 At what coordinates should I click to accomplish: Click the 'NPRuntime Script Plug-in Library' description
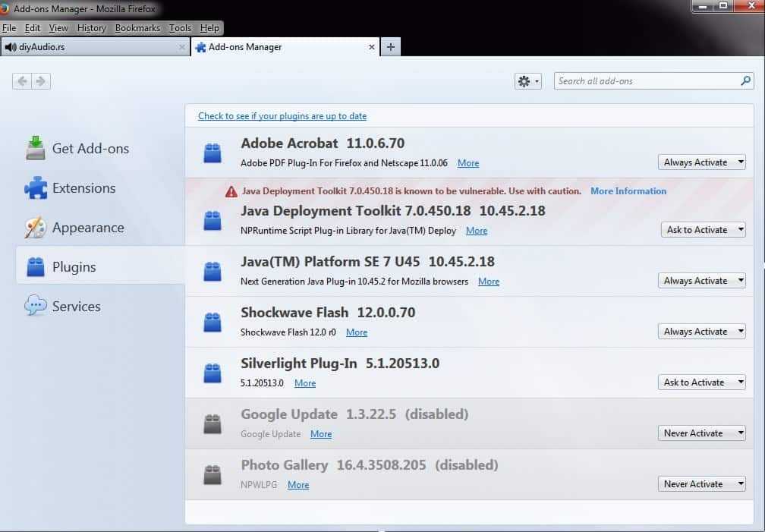tap(348, 231)
